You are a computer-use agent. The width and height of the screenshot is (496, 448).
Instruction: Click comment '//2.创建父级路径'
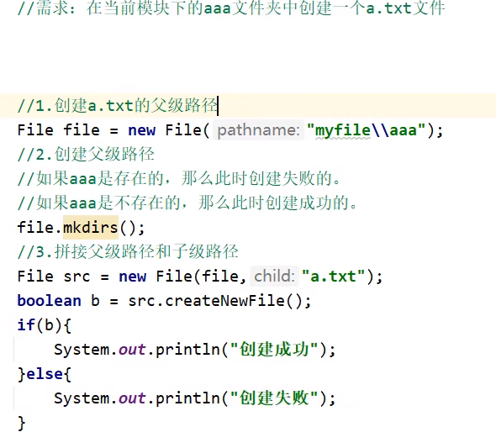click(86, 155)
